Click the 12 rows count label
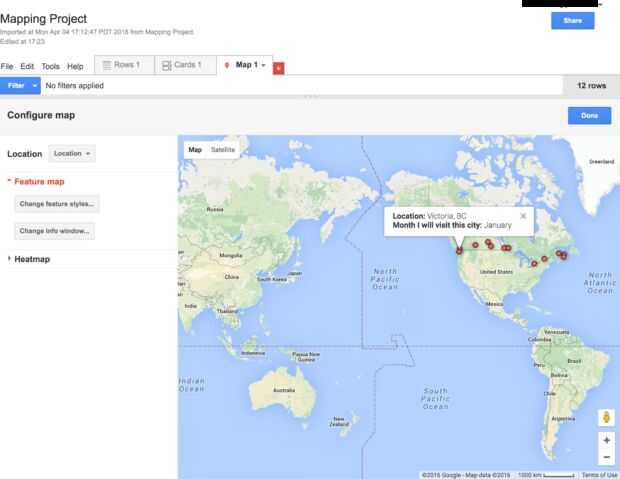This screenshot has height=479, width=620. tap(592, 85)
